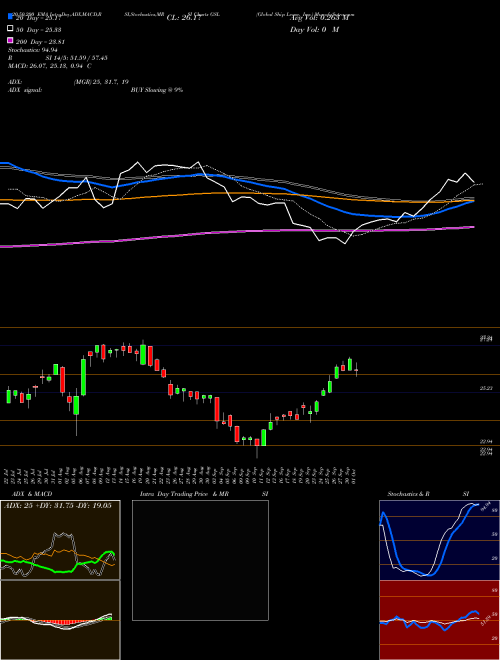
Task: Click the 'MACD: 26.07, 25.18, 0.94 C' value line
Action: [50, 66]
